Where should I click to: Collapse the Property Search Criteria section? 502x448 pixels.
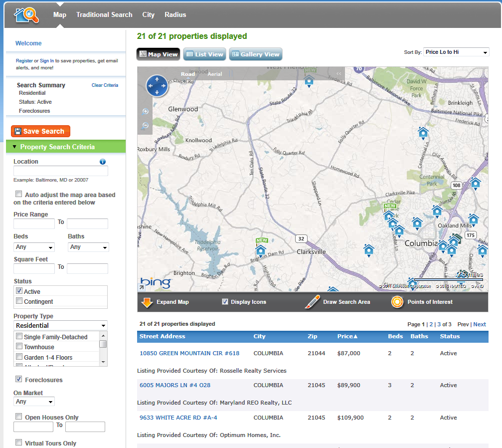[15, 147]
